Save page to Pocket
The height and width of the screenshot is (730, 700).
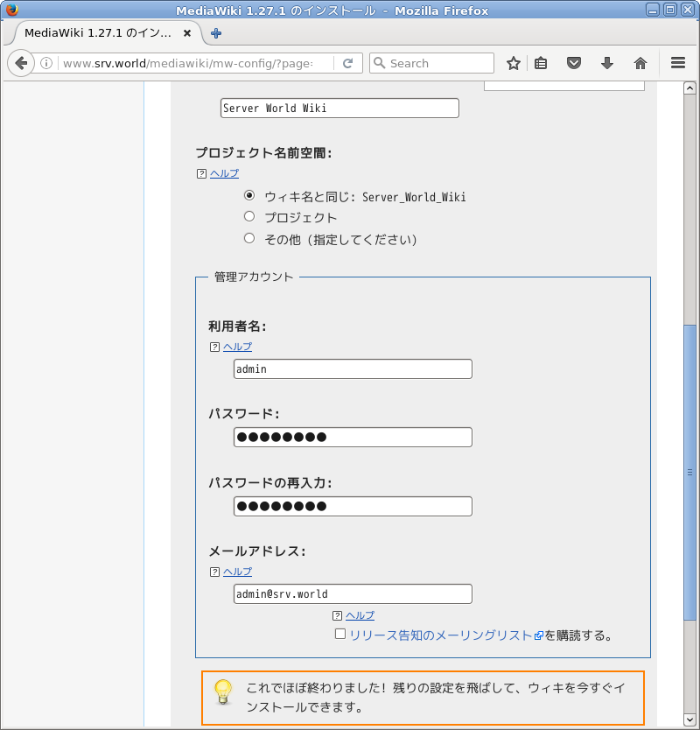point(574,63)
